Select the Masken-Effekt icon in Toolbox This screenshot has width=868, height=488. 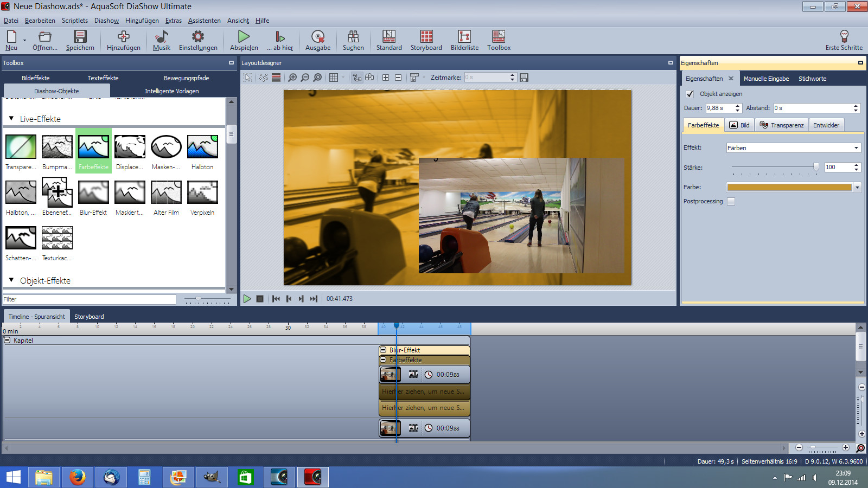point(166,147)
